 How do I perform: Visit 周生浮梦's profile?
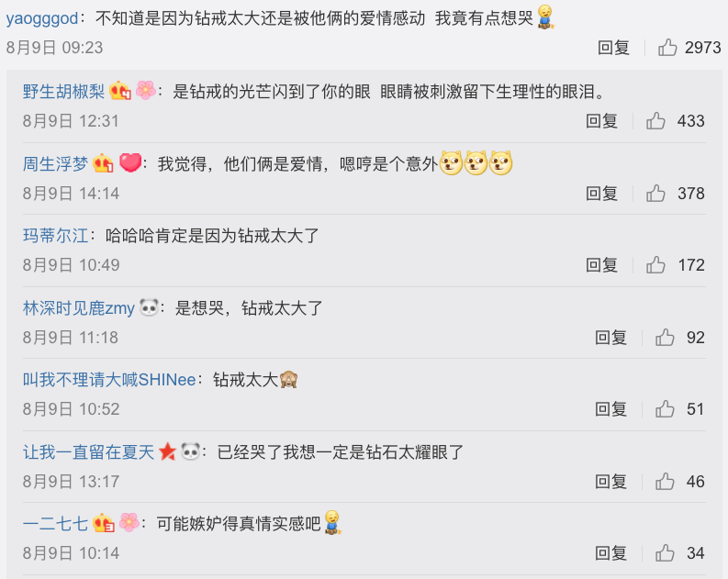(55, 163)
